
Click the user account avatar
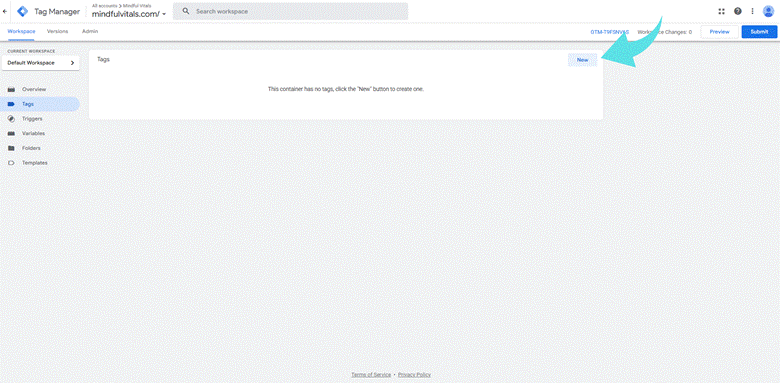click(768, 11)
